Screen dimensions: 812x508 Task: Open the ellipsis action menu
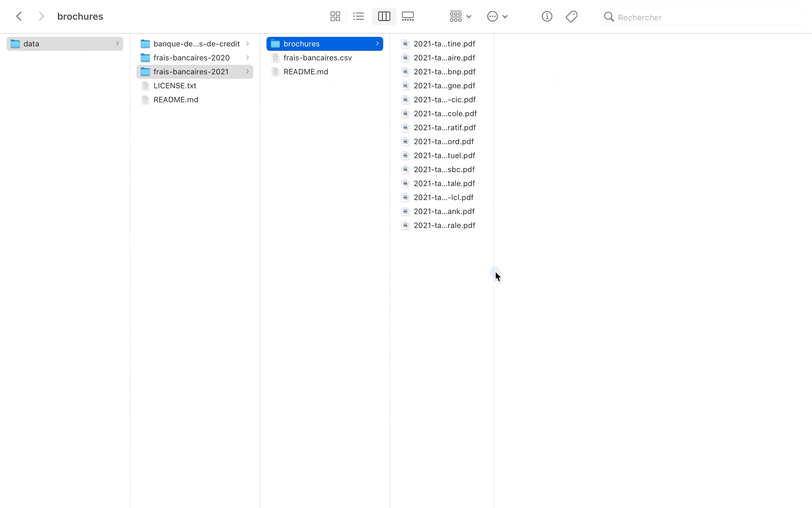pos(497,16)
